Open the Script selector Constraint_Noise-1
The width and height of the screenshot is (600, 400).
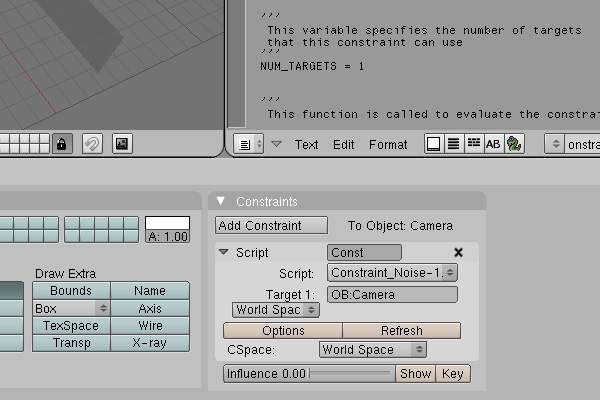392,273
